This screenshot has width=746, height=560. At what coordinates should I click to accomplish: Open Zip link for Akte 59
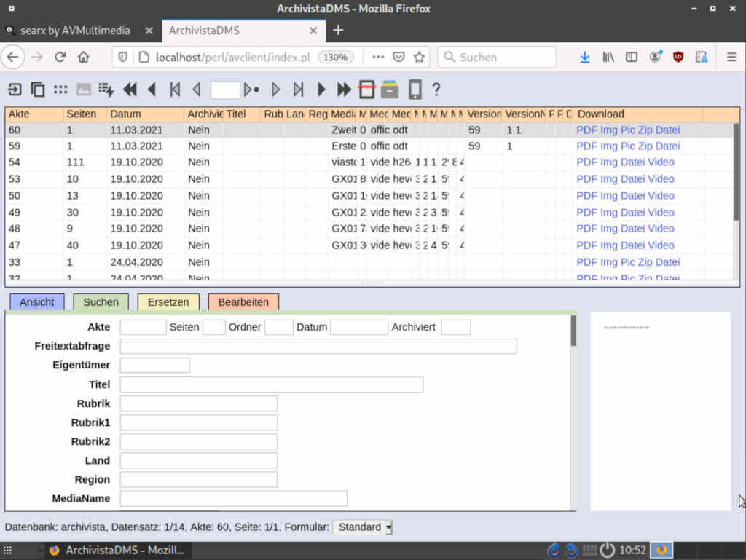(645, 146)
